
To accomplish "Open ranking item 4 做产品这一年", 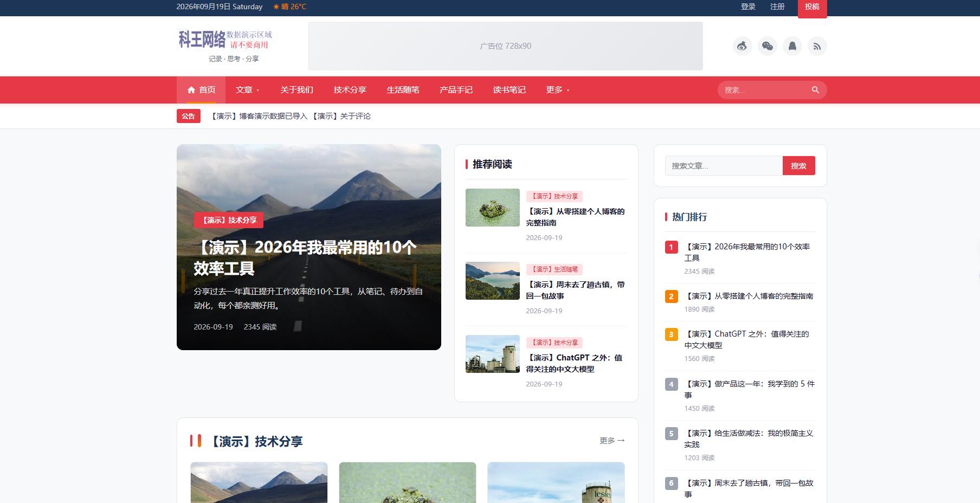I will (749, 389).
